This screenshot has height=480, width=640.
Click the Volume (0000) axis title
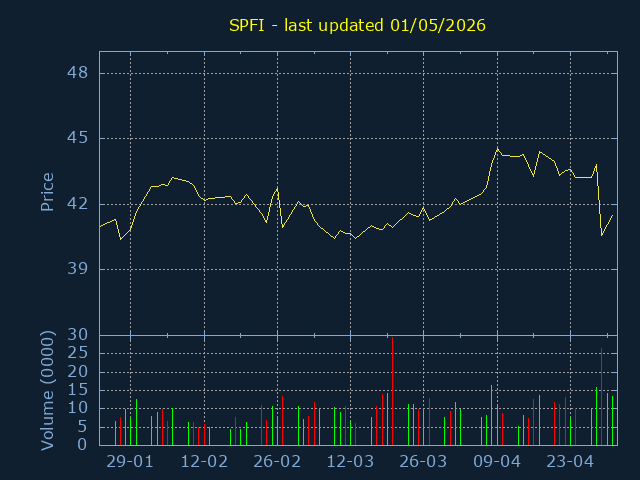click(x=47, y=391)
